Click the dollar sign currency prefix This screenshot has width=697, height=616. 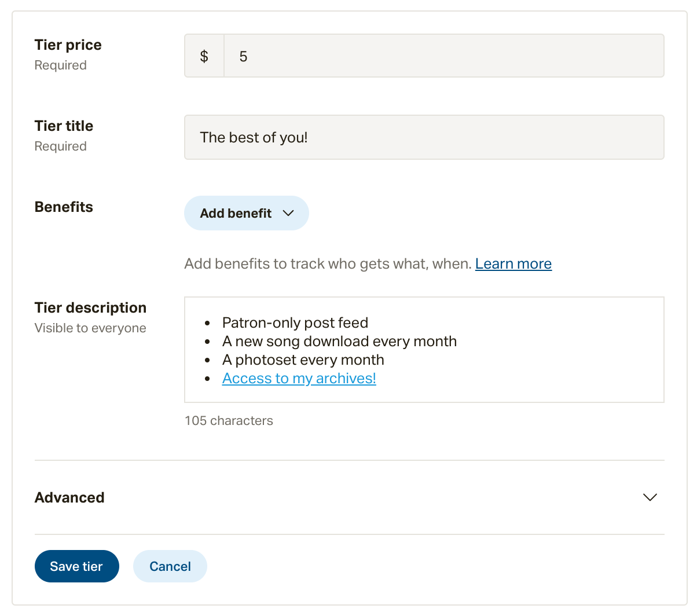(204, 56)
